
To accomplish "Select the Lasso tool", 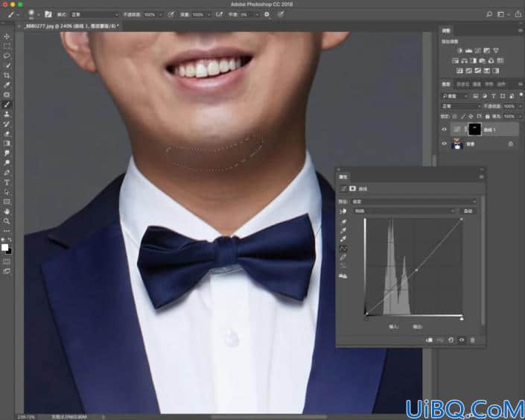I will tap(7, 56).
